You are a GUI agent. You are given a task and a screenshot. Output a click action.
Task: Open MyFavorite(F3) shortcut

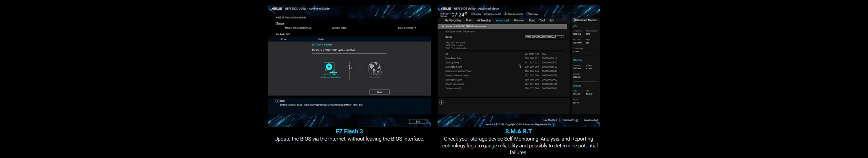[x=493, y=14]
